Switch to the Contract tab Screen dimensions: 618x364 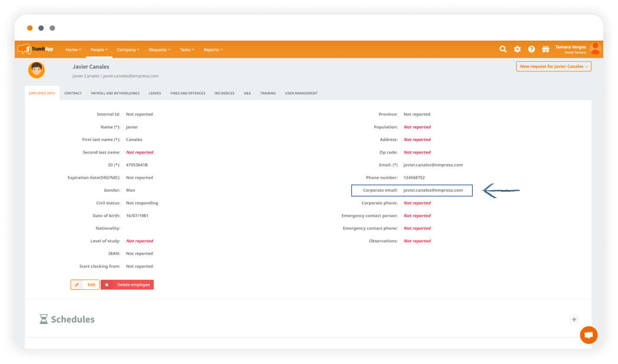(x=73, y=93)
